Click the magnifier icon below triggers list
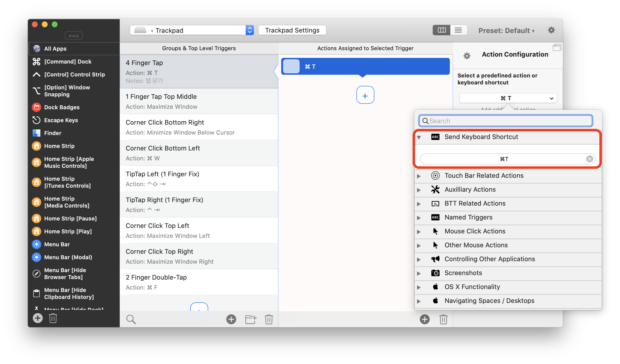This screenshot has width=620, height=364. 131,319
